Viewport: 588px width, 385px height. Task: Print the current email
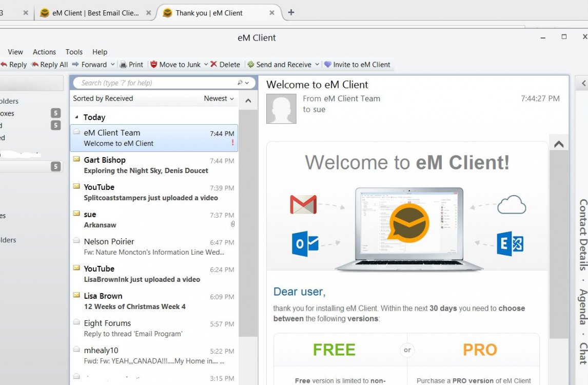click(131, 65)
